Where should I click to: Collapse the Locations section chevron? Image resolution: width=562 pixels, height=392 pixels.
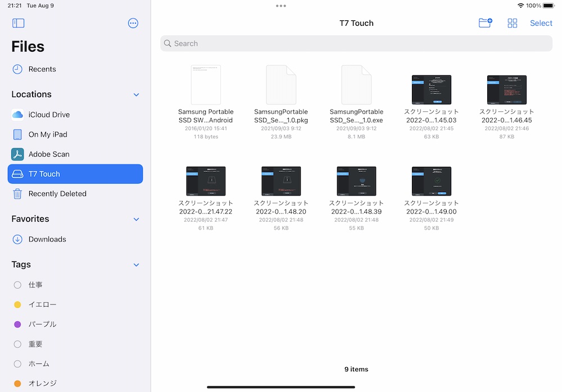[x=136, y=94]
